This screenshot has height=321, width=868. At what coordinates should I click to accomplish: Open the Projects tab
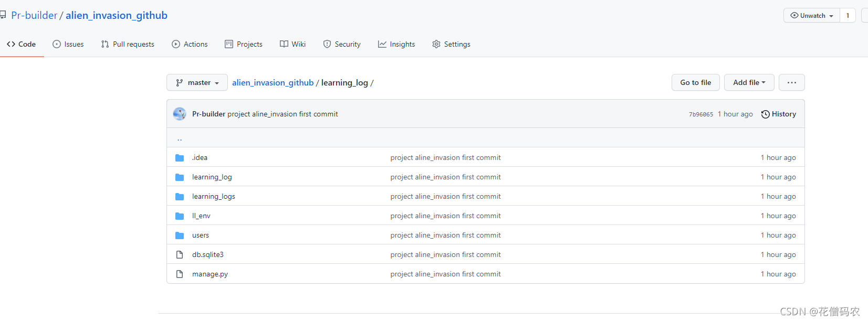tap(244, 44)
